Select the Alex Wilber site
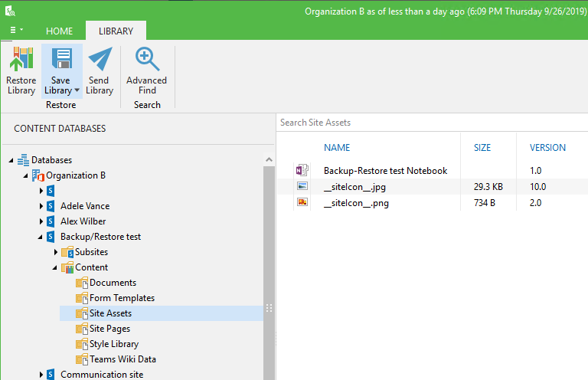Image resolution: width=588 pixels, height=380 pixels. pyautogui.click(x=83, y=221)
